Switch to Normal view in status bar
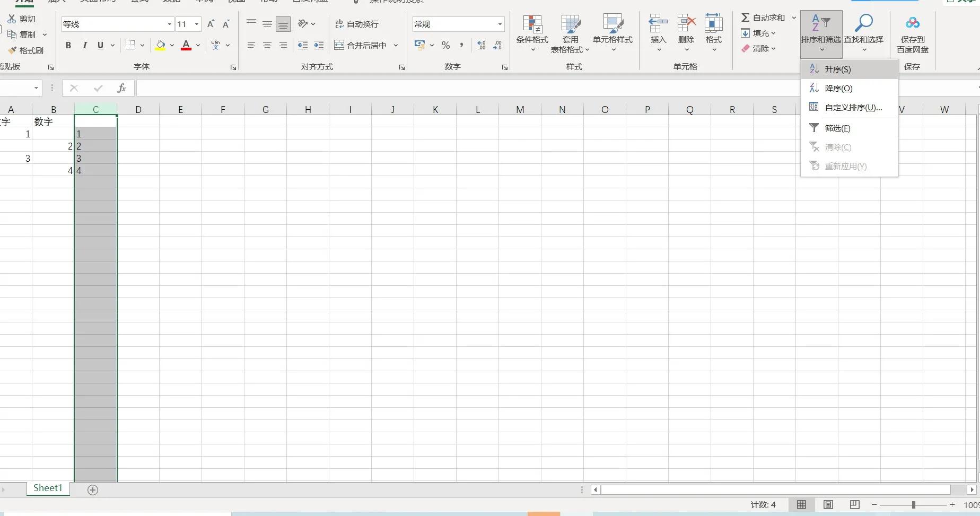Image resolution: width=980 pixels, height=516 pixels. point(801,505)
